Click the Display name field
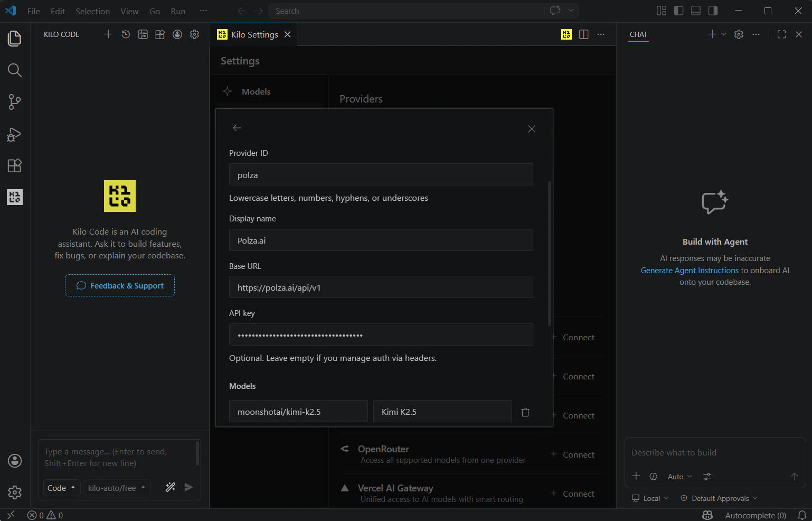The image size is (812, 521). pyautogui.click(x=381, y=240)
